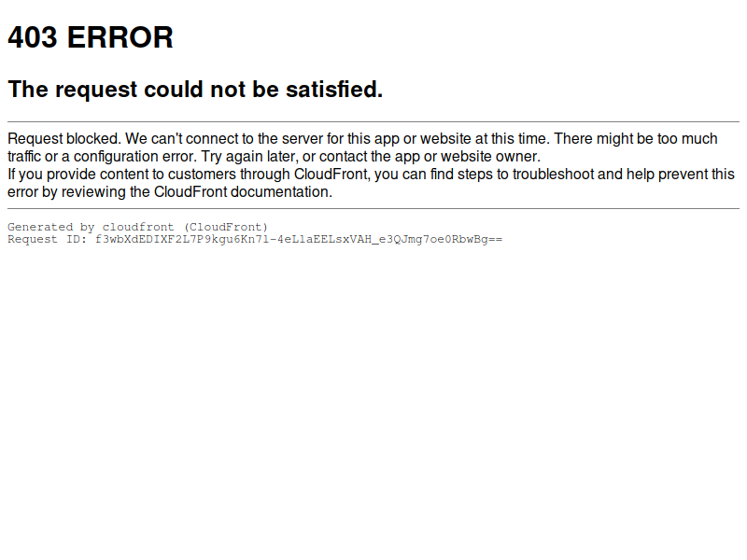The width and height of the screenshot is (747, 560).
Task: Click the word "CloudFront documentation" in the text
Action: (242, 192)
